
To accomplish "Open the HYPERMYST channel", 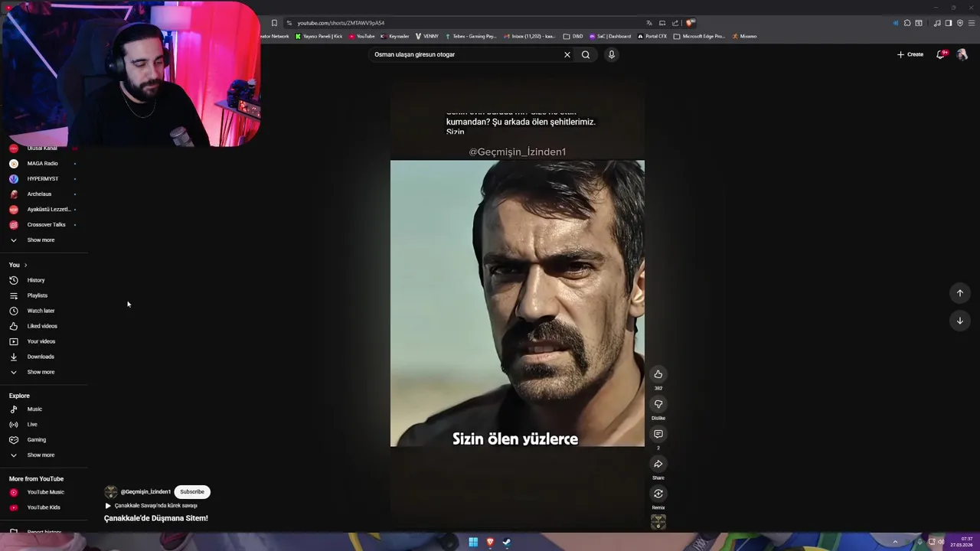I will pyautogui.click(x=42, y=179).
